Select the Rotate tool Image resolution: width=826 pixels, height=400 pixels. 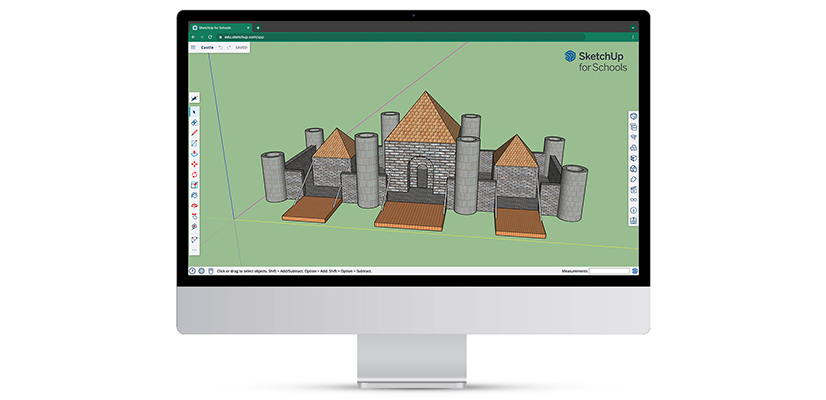click(194, 174)
